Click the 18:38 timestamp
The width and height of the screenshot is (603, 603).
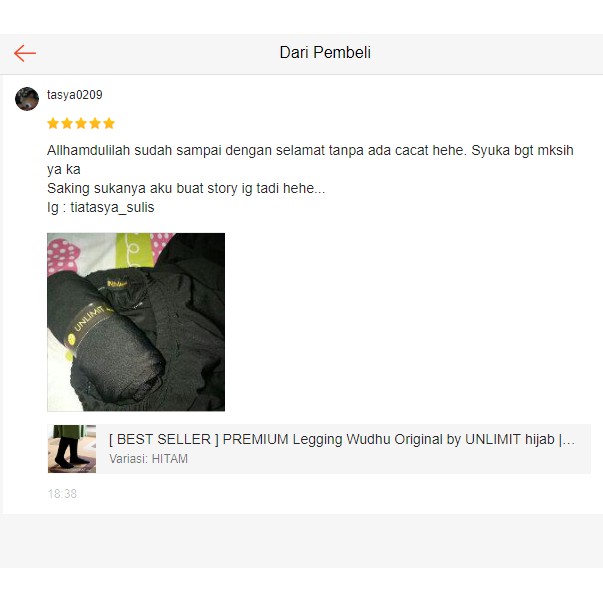(62, 494)
